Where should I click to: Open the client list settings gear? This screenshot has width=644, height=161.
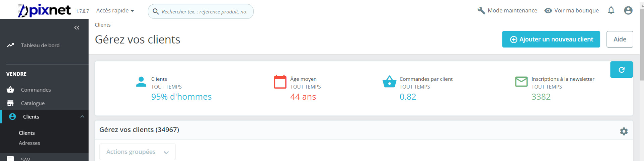(624, 131)
